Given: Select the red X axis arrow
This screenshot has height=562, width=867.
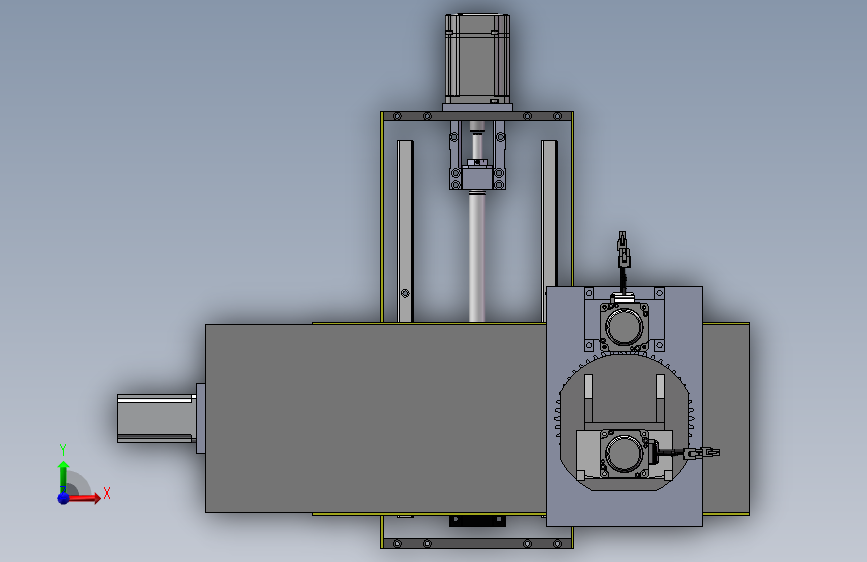Looking at the screenshot, I should (85, 498).
